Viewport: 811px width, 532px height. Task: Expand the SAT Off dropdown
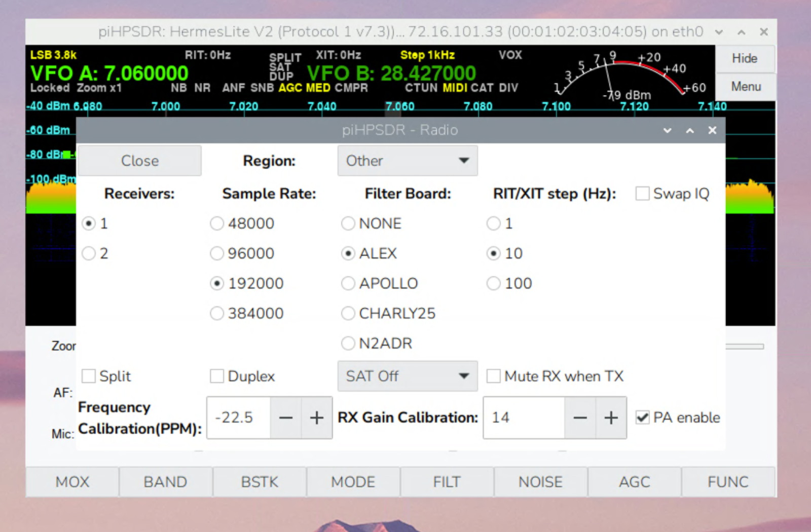[x=408, y=376]
